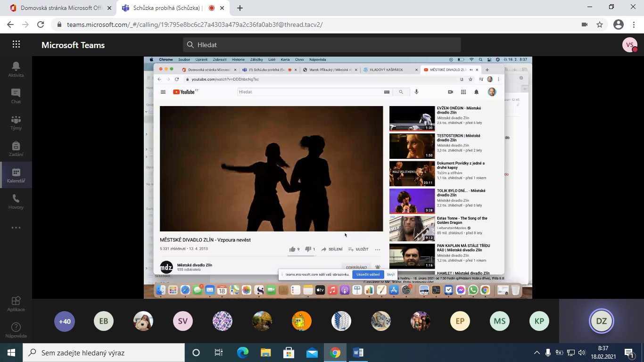Click Ukončit sdílení in shared screen

click(368, 274)
